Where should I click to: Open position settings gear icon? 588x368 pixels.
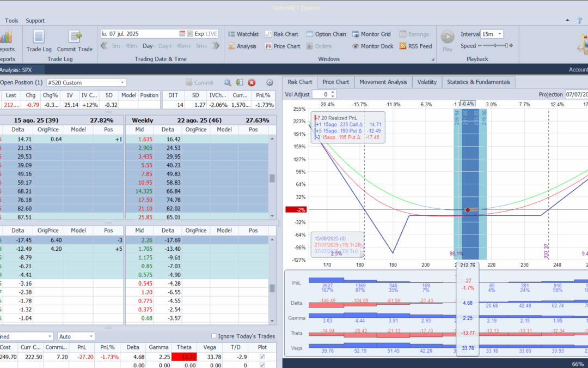(x=269, y=83)
